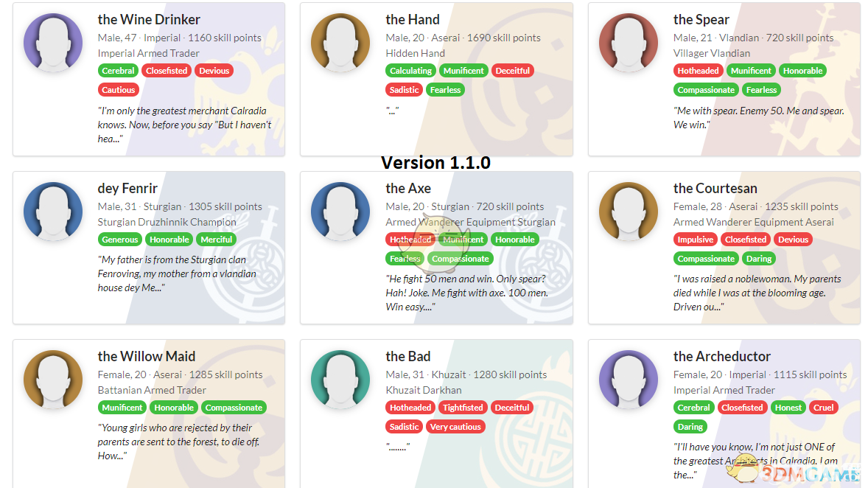This screenshot has height=488, width=868.
Task: Click the Impulsive tag on the Courtesan
Action: pos(696,240)
